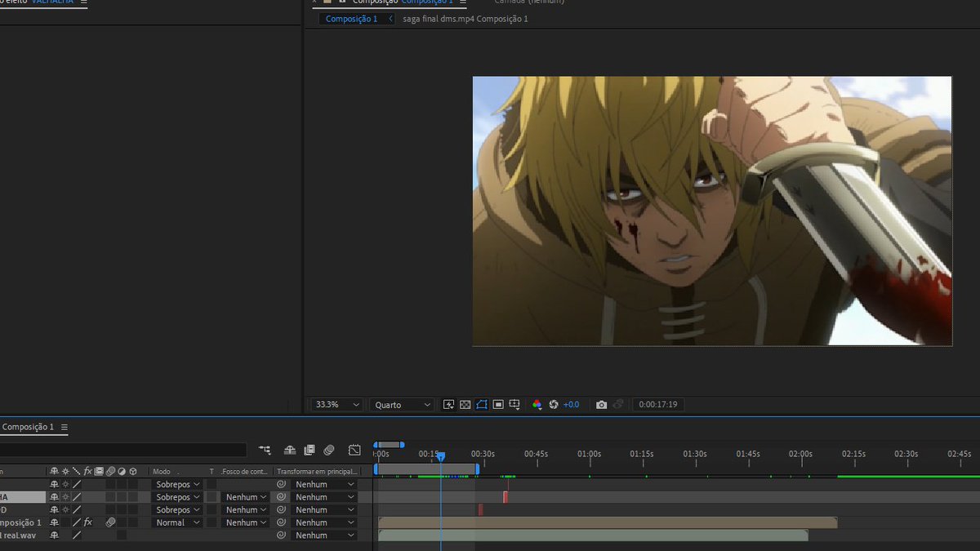The image size is (980, 551).
Task: Open saga final dms.mp4 Composição 1 breadcrumb
Action: click(x=465, y=19)
